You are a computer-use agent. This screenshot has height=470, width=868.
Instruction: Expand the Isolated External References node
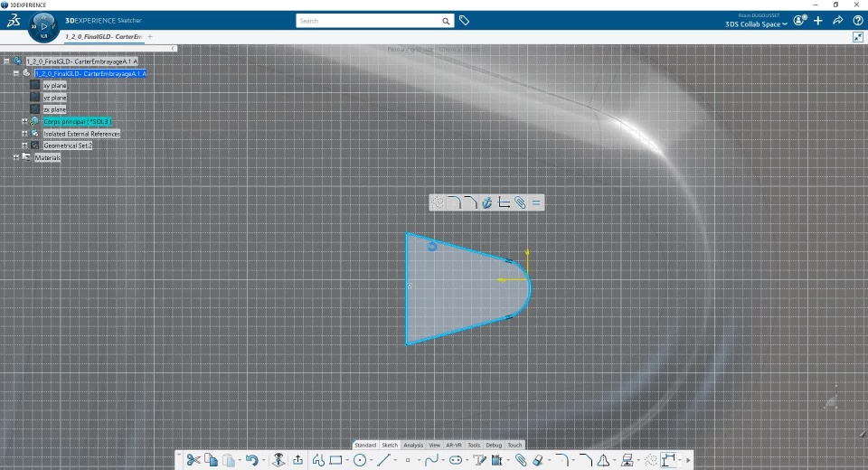pyautogui.click(x=24, y=134)
